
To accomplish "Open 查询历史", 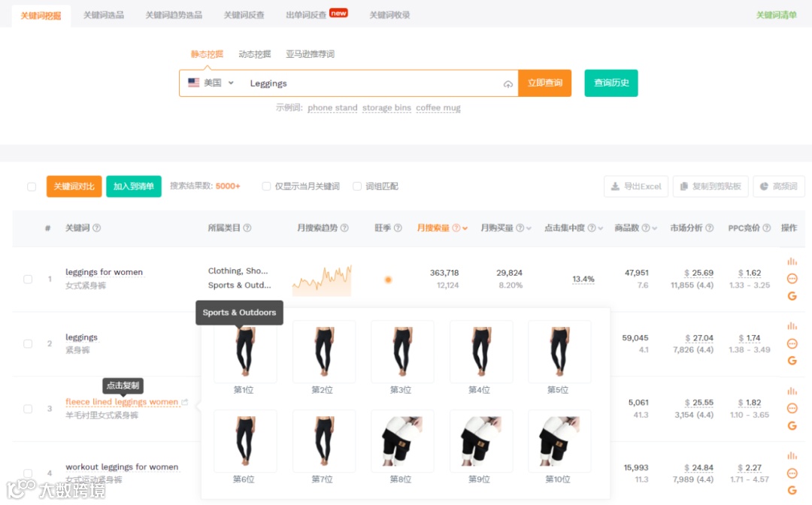I will 611,83.
